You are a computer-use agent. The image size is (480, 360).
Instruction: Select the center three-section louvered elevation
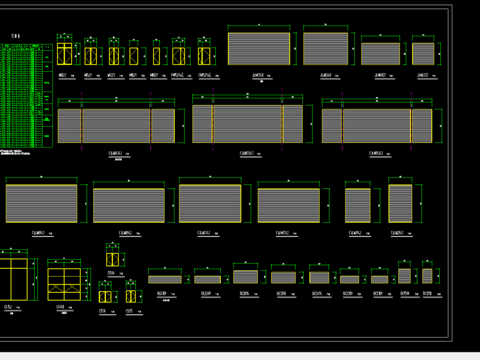point(247,124)
